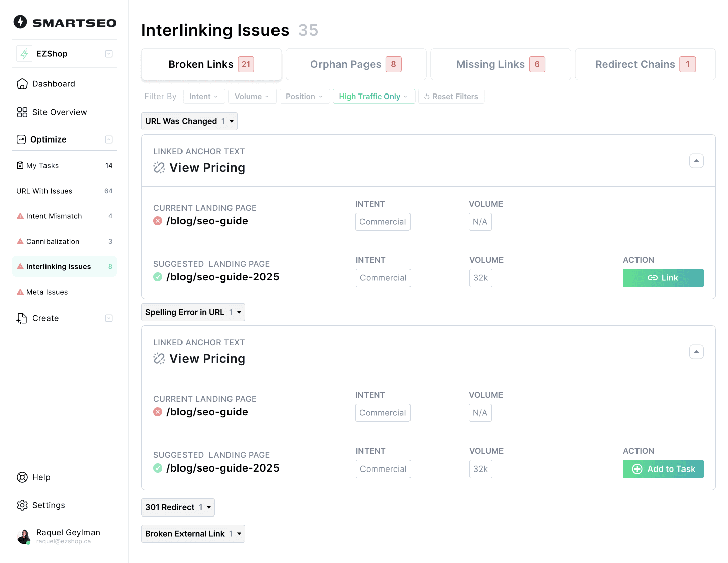Open Site Overview in the sidebar

tap(64, 112)
